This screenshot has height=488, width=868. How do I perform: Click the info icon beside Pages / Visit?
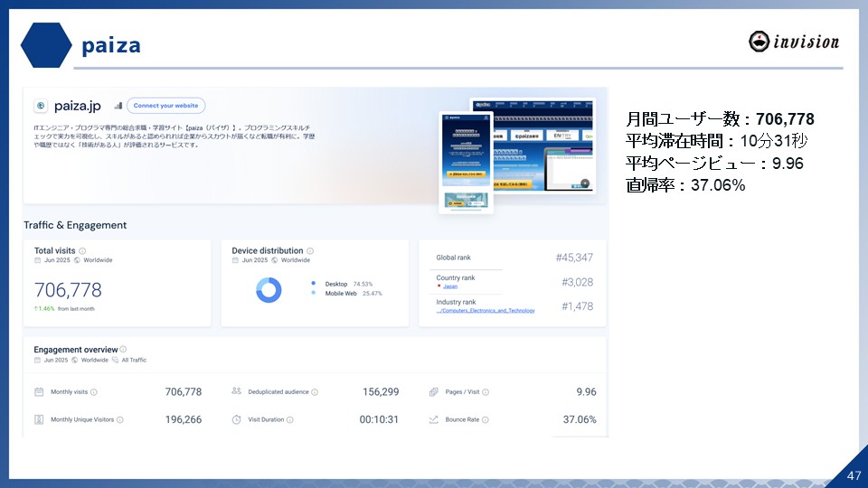click(x=486, y=391)
